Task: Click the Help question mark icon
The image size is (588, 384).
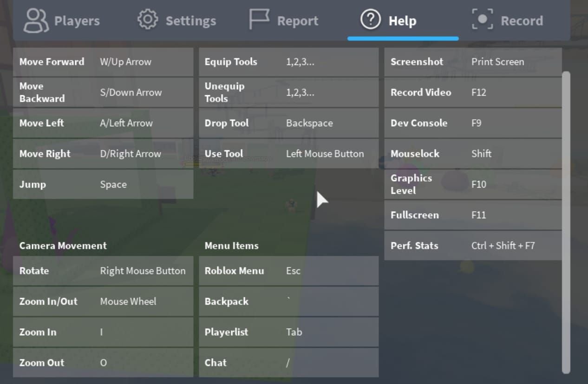Action: click(x=370, y=20)
